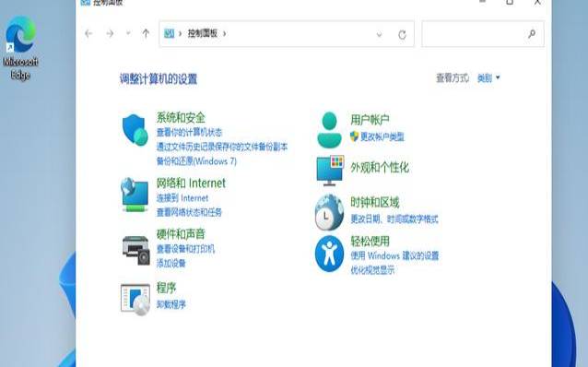Open Microsoft Edge desktop shortcut
The width and height of the screenshot is (588, 367).
point(20,48)
